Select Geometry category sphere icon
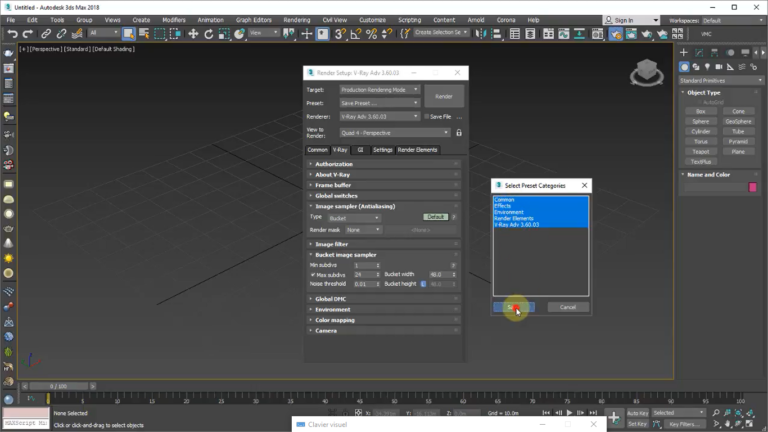Image resolution: width=768 pixels, height=432 pixels. 684,67
